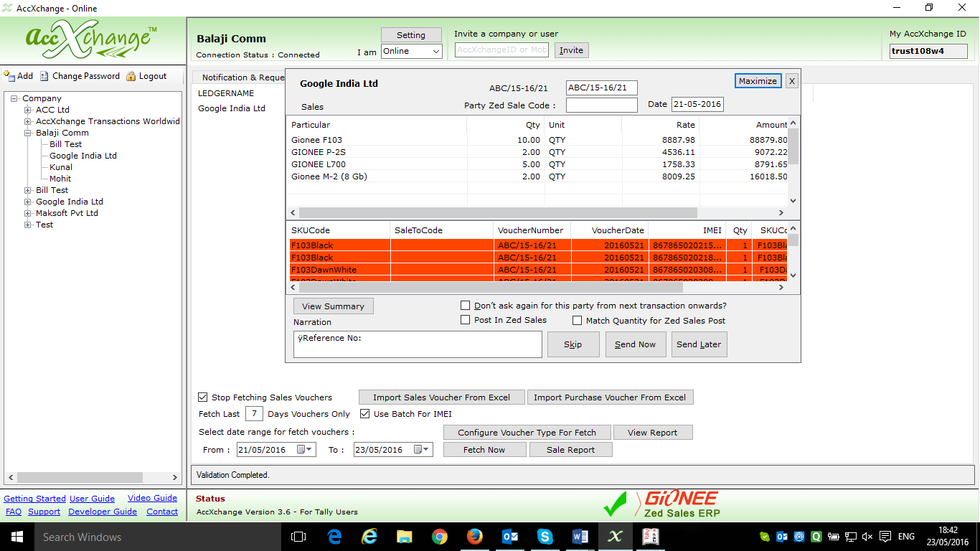Viewport: 980px width, 551px height.
Task: Open Action Center notifications icon
Action: (x=885, y=537)
